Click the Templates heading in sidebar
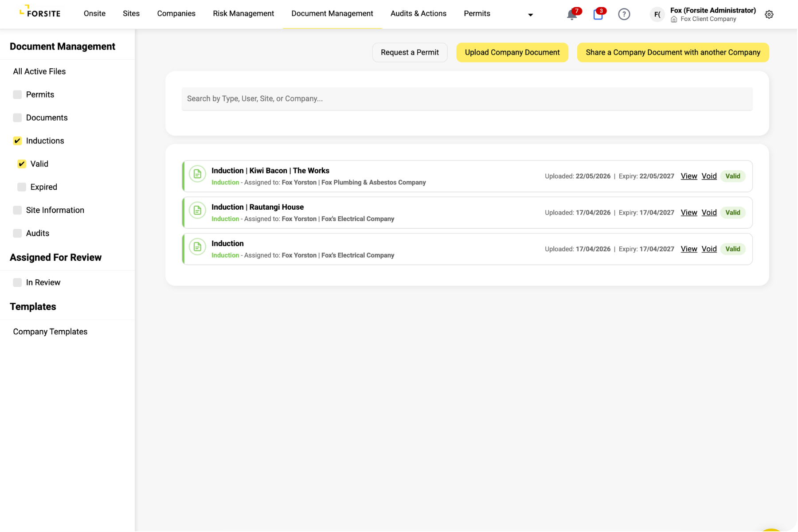Screen dimensions: 798x532 [33, 307]
